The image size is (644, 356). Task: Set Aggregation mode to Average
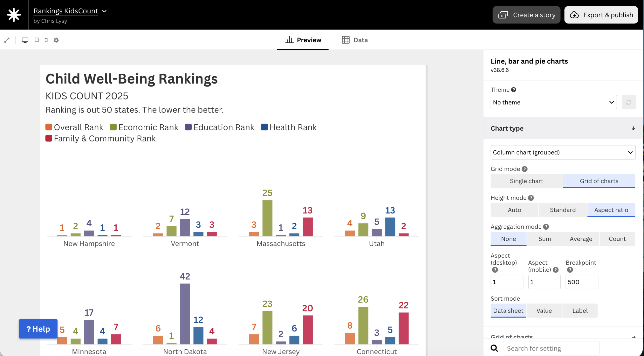click(x=581, y=239)
